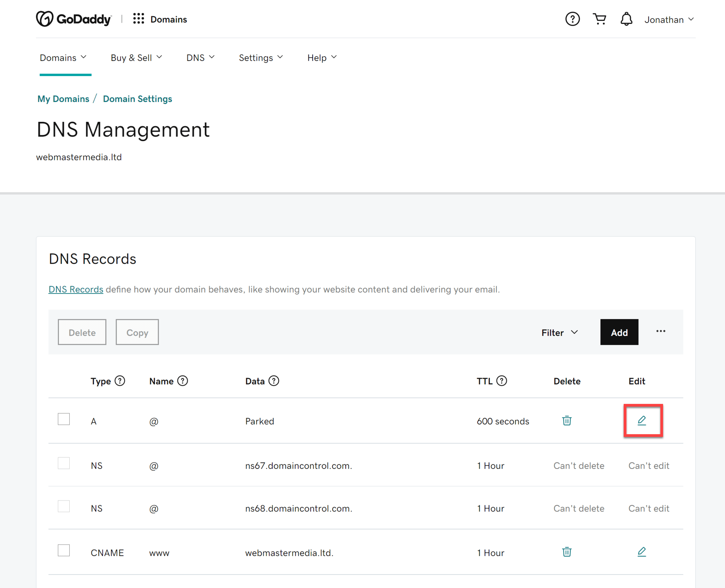Click the 600 seconds TTL value

pyautogui.click(x=503, y=421)
